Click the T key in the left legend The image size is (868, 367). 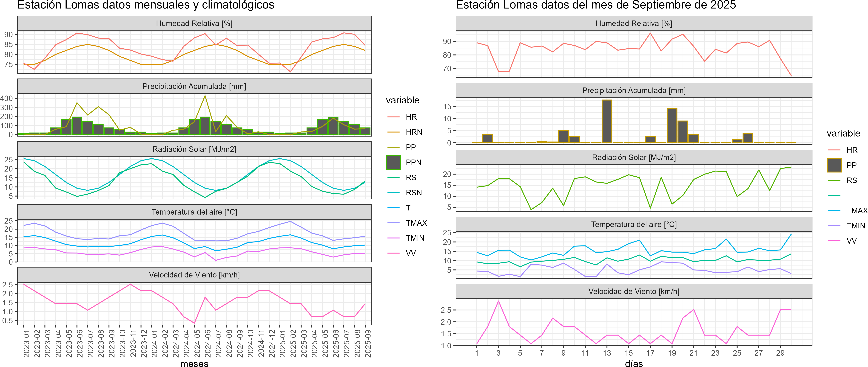point(393,208)
